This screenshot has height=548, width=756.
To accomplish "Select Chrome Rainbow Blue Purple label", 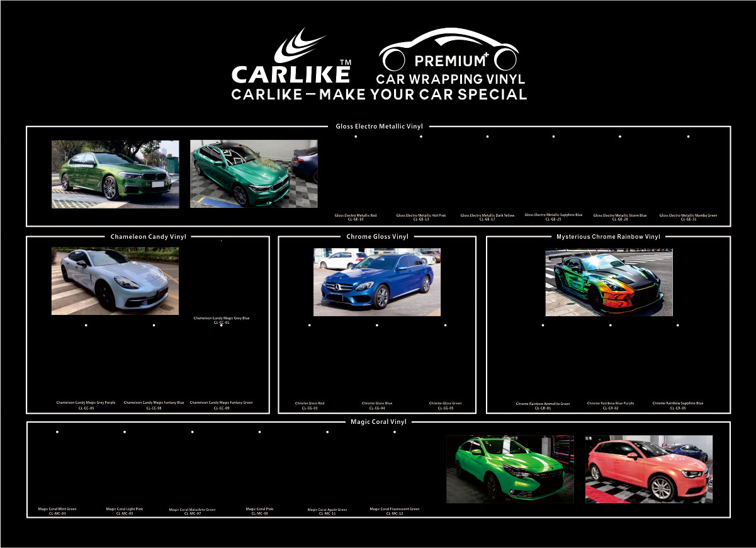I will click(x=611, y=406).
